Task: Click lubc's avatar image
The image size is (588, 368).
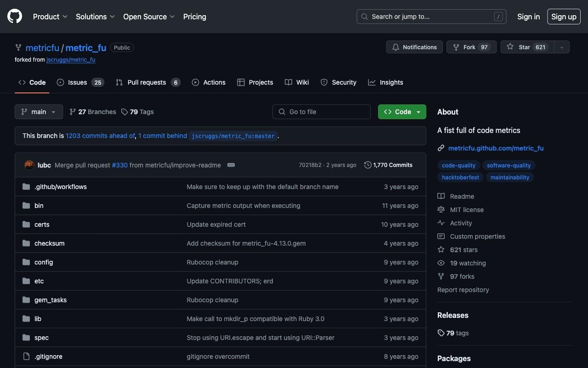Action: [x=29, y=165]
